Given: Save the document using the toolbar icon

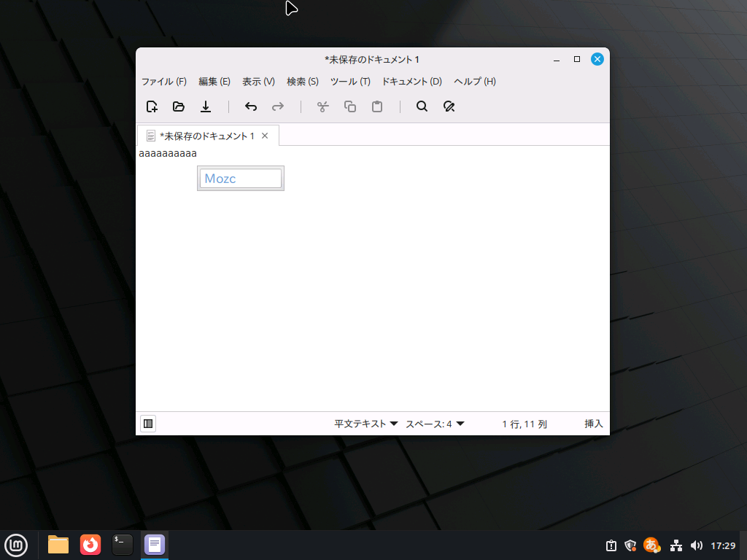Looking at the screenshot, I should click(206, 106).
